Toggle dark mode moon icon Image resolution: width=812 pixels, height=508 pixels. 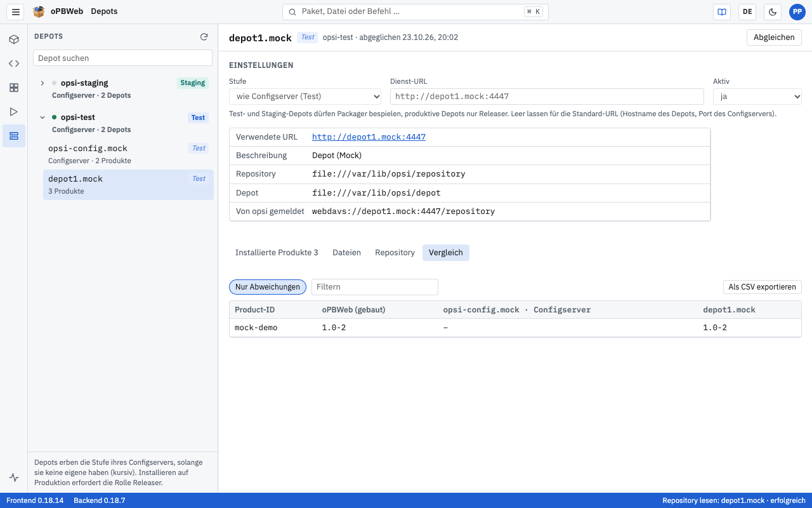pyautogui.click(x=773, y=11)
